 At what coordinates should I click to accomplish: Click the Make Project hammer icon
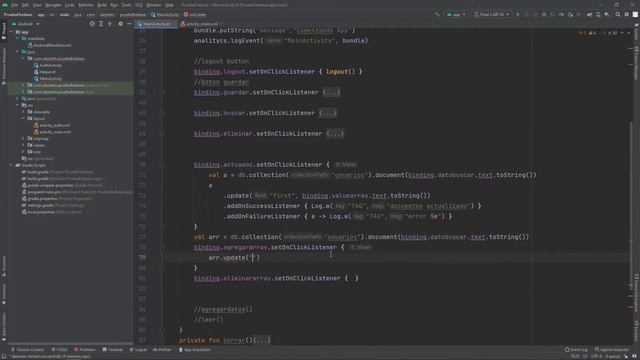(x=437, y=14)
